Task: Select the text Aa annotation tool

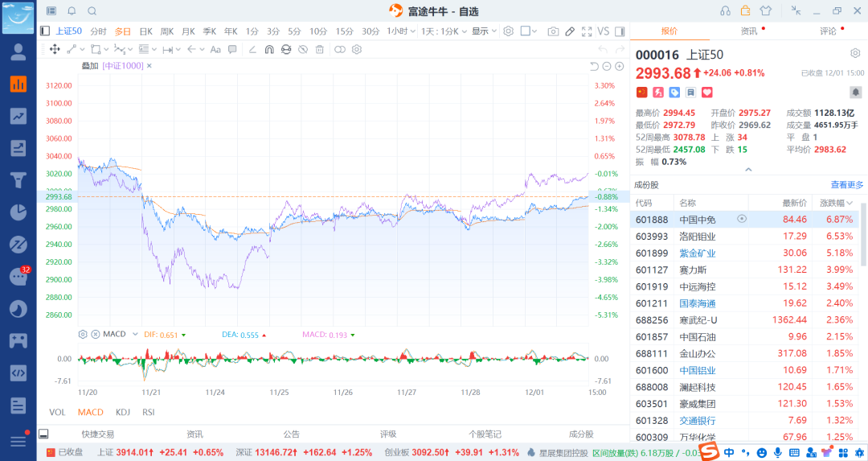Action: [x=215, y=49]
